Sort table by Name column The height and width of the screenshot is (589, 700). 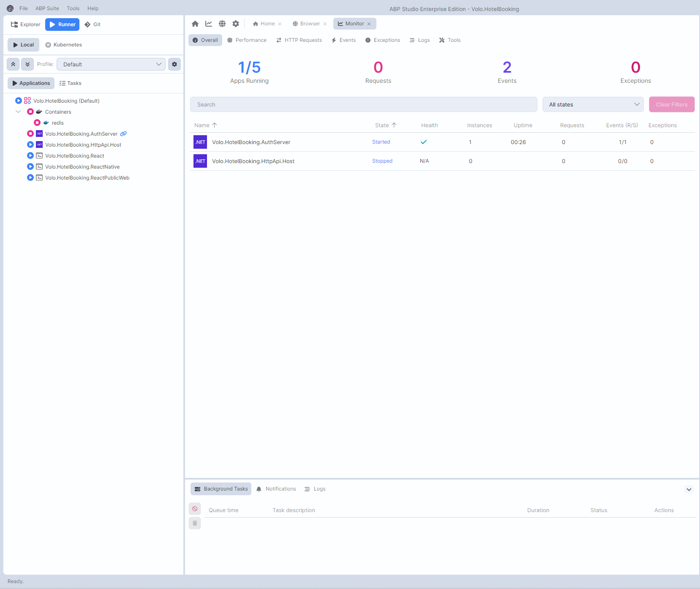click(x=205, y=125)
